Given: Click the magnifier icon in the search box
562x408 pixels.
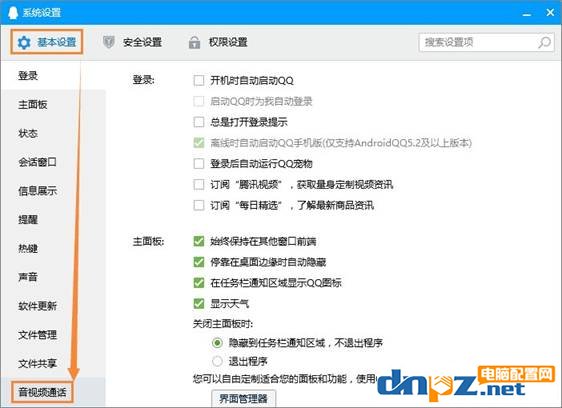Looking at the screenshot, I should (544, 42).
